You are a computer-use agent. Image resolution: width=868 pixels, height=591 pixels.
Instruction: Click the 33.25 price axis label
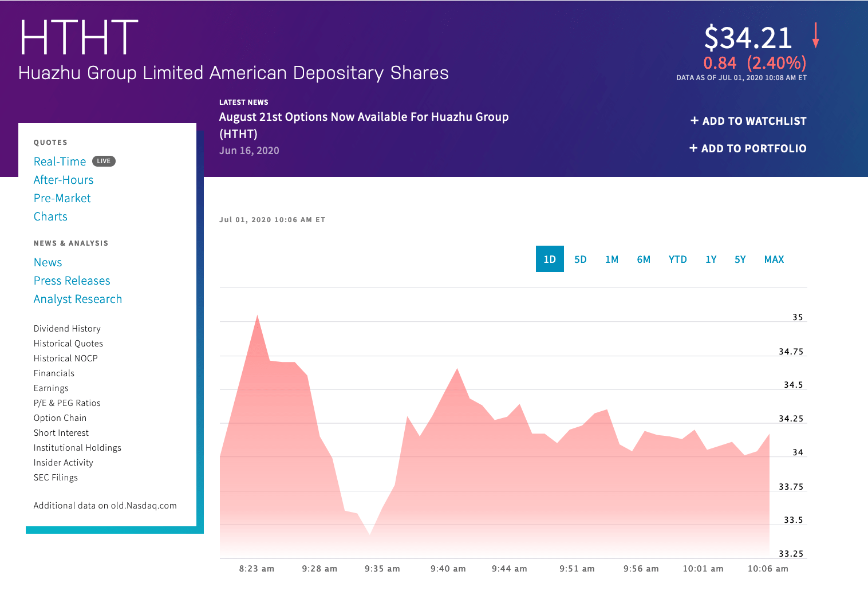tap(791, 554)
